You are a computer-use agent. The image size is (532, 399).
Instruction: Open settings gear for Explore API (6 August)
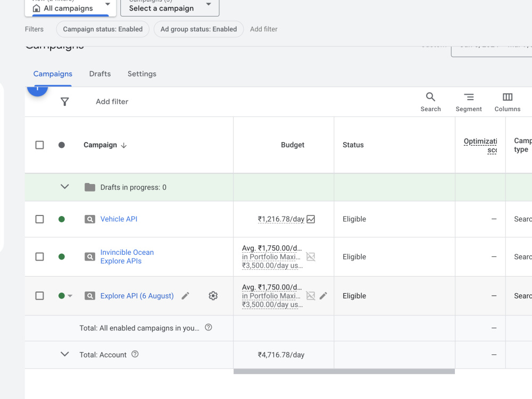(x=213, y=296)
